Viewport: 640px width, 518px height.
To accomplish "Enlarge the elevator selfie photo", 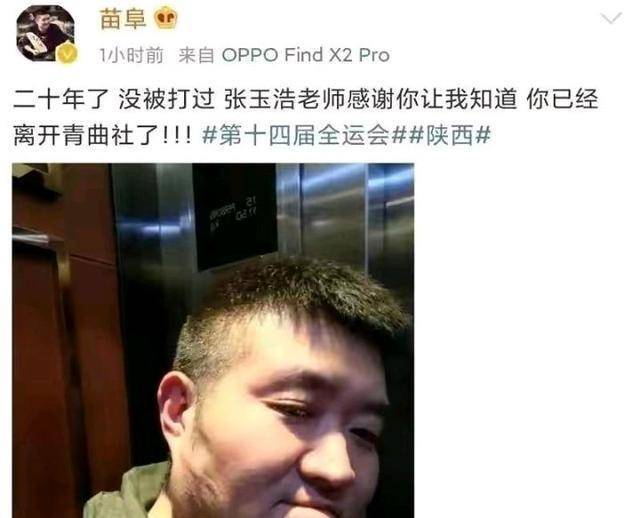I will pyautogui.click(x=213, y=340).
